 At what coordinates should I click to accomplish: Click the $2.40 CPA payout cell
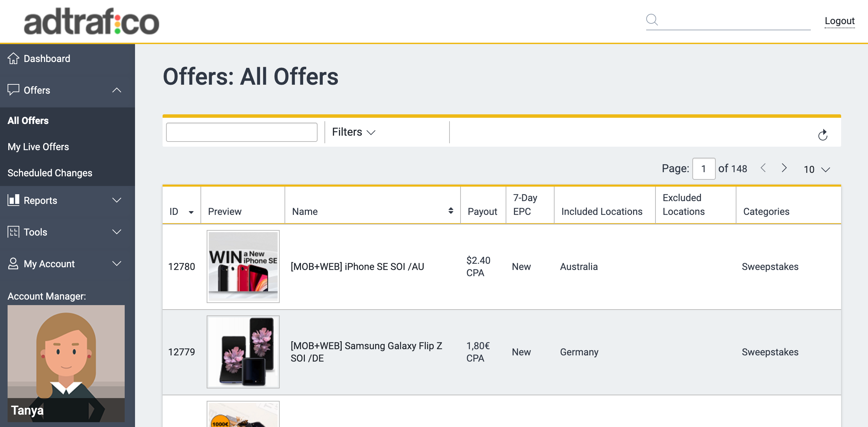pos(478,267)
